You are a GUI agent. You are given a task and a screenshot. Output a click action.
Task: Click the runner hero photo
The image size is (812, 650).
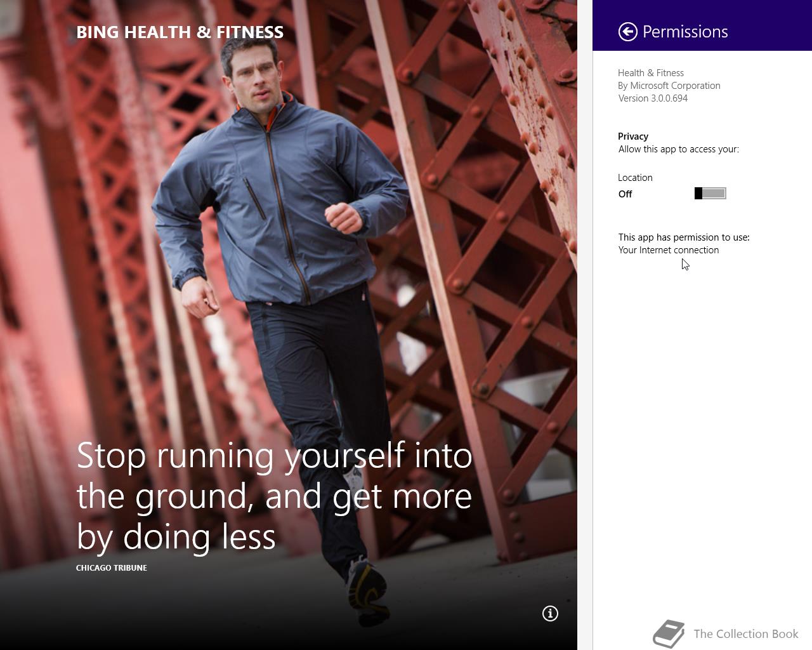[289, 325]
